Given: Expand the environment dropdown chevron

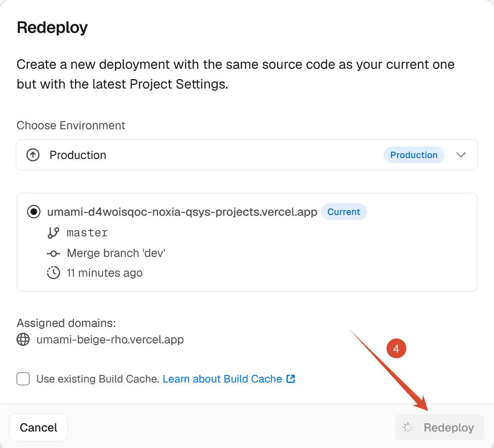Looking at the screenshot, I should click(461, 155).
